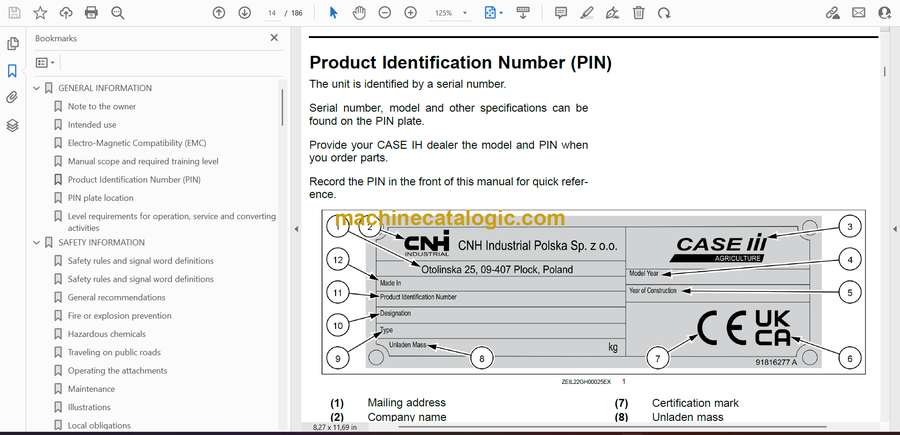This screenshot has width=900, height=435.
Task: Click the Mailing address legend text
Action: 406,403
